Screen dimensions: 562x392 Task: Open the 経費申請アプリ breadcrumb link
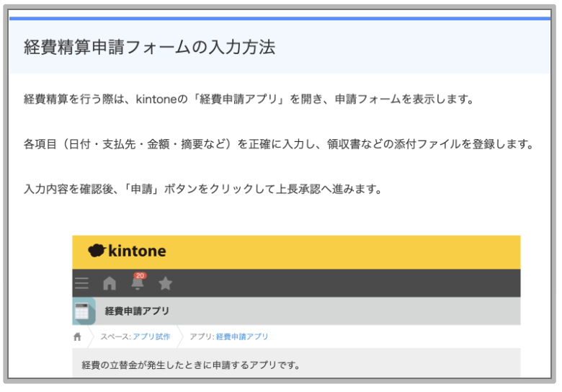point(242,337)
